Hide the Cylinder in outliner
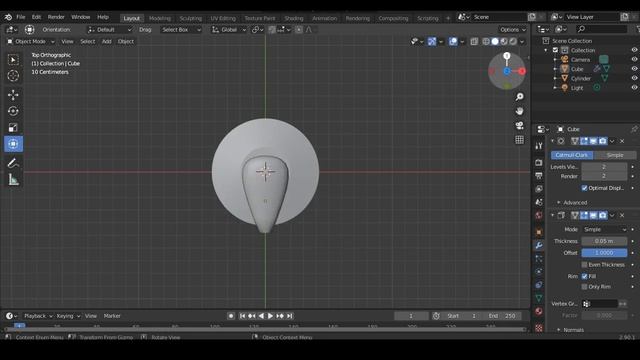The height and width of the screenshot is (360, 640). pos(634,78)
